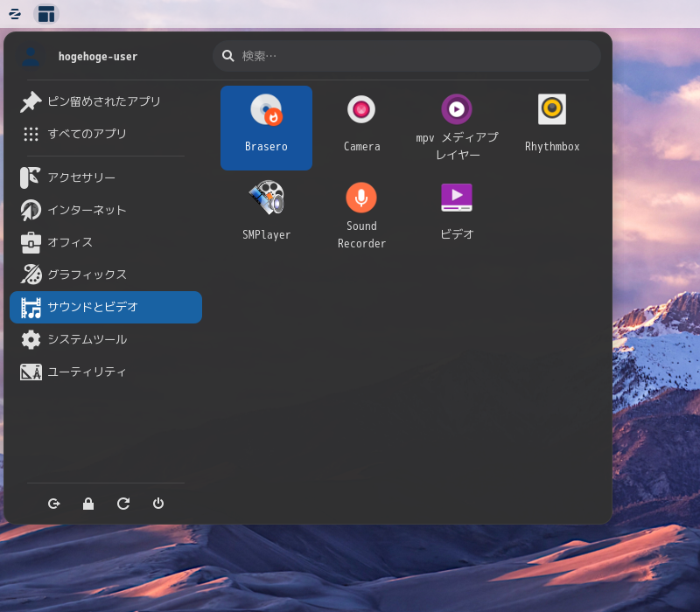Click the hogehoge-user avatar icon

(x=31, y=57)
